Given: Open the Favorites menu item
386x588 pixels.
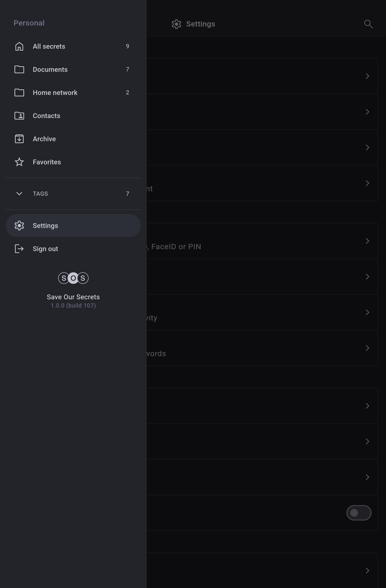Looking at the screenshot, I should pyautogui.click(x=47, y=162).
